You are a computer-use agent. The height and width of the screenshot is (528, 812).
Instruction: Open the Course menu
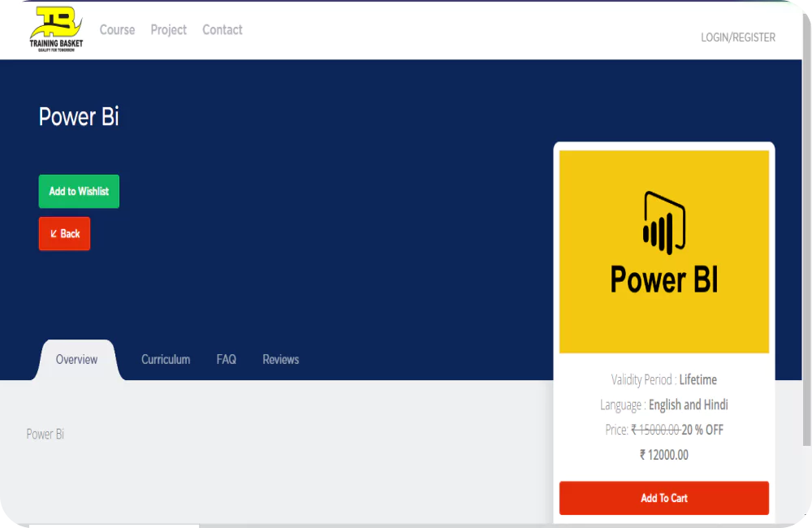(x=117, y=30)
